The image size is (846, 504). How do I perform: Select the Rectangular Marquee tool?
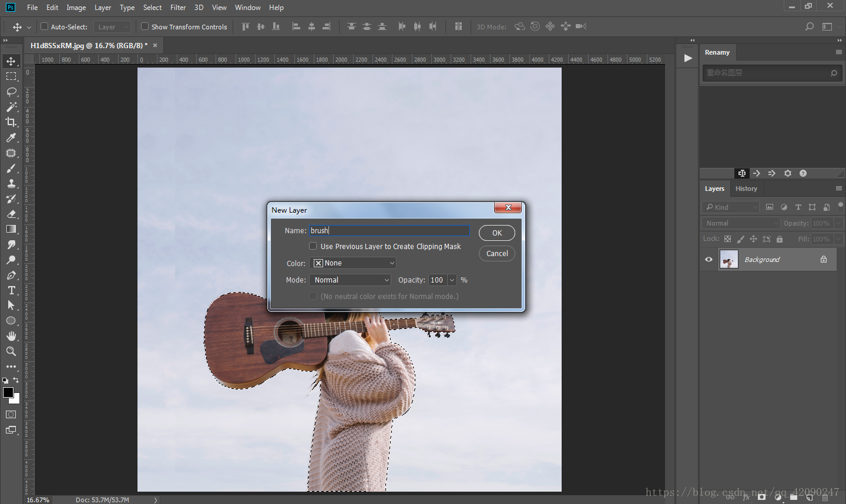(x=11, y=76)
